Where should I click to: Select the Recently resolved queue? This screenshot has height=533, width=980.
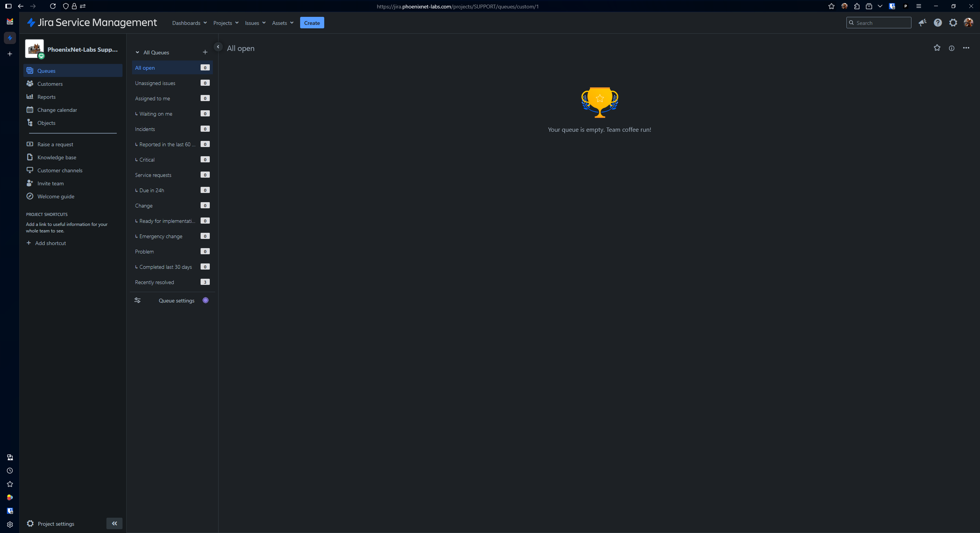[x=155, y=282]
